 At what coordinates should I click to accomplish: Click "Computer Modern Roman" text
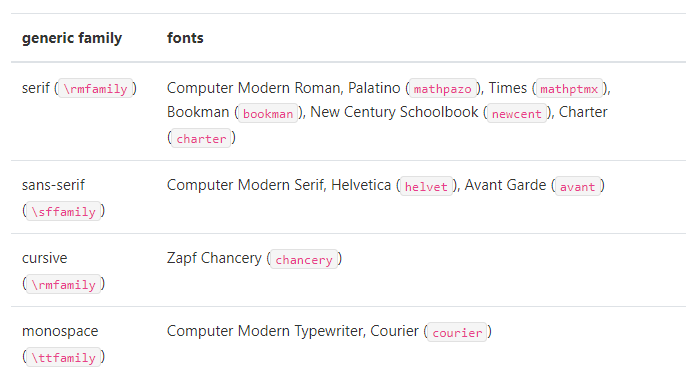tap(253, 88)
